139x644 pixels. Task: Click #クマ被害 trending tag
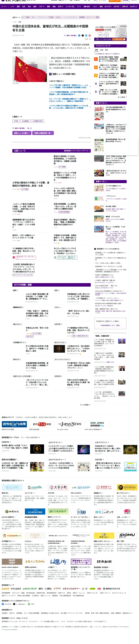pos(26,17)
